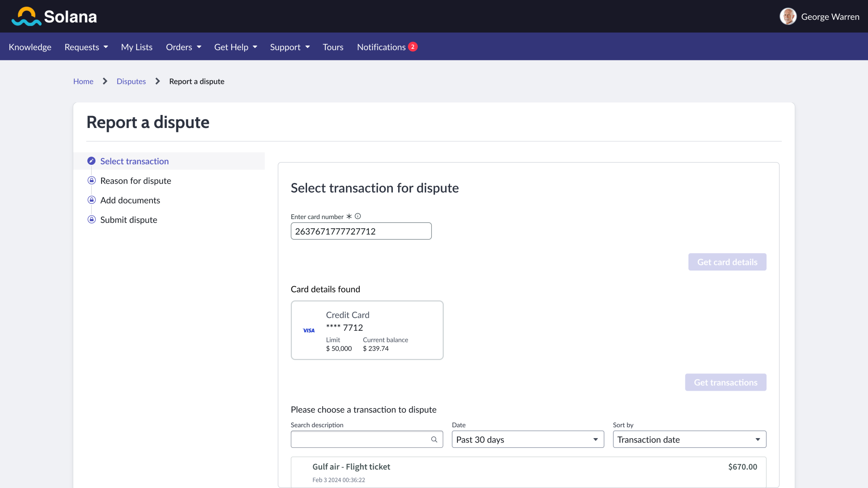868x488 pixels.
Task: Click the lock icon beside Submit dispute
Action: pos(92,219)
